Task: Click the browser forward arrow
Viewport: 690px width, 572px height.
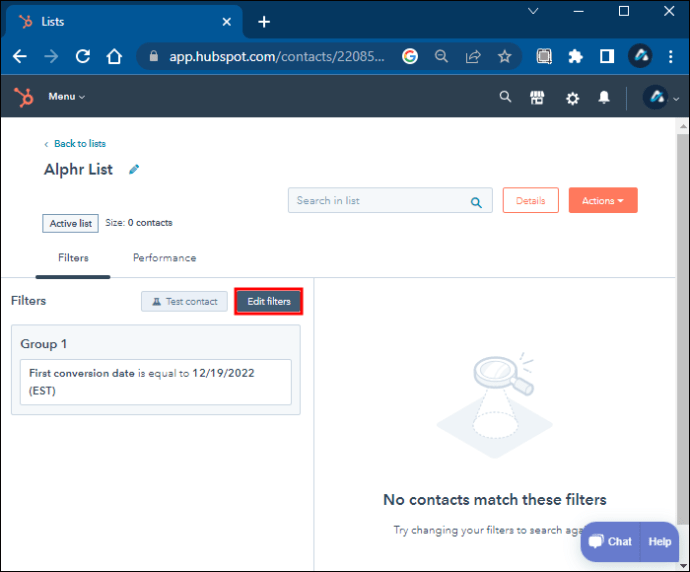Action: pyautogui.click(x=51, y=56)
